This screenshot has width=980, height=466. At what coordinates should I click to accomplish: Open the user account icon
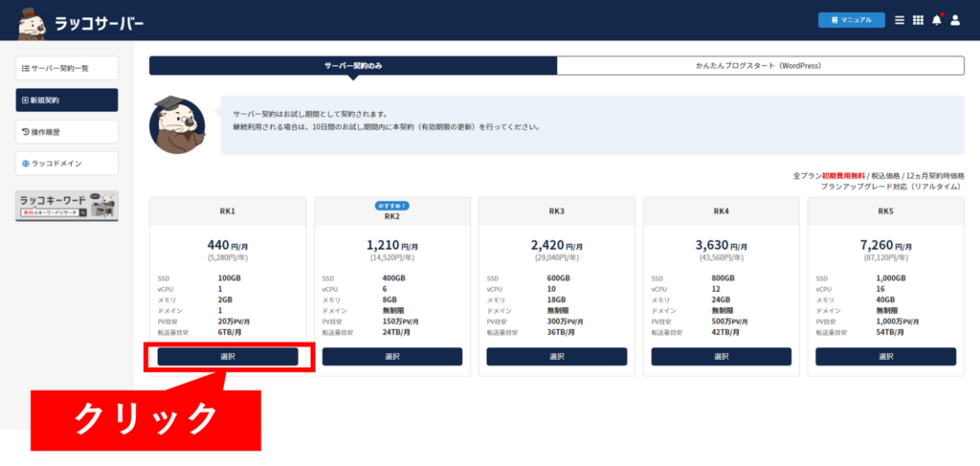[955, 20]
